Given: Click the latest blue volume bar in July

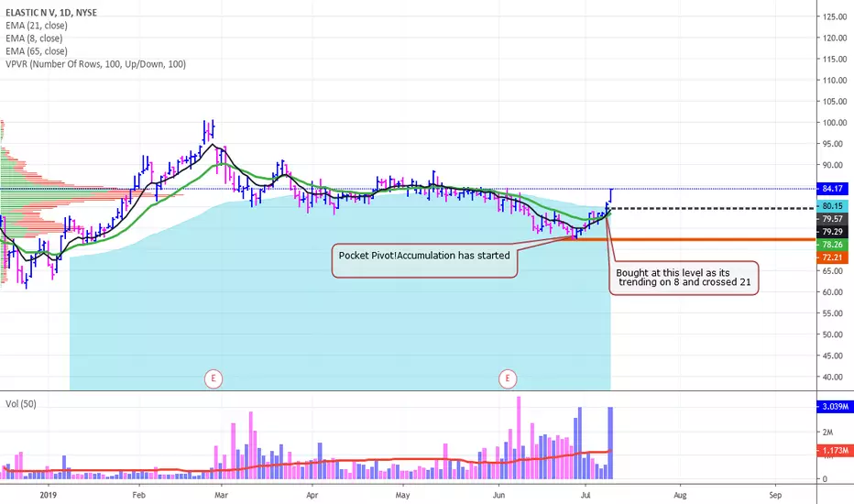Looking at the screenshot, I should click(610, 443).
